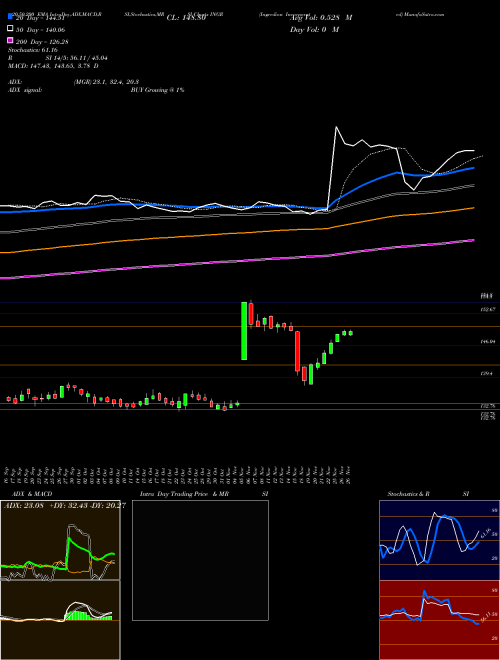This screenshot has height=660, width=500.
Task: Click the 'BUY Growing @ 1%' ADX signal text
Action: click(157, 90)
